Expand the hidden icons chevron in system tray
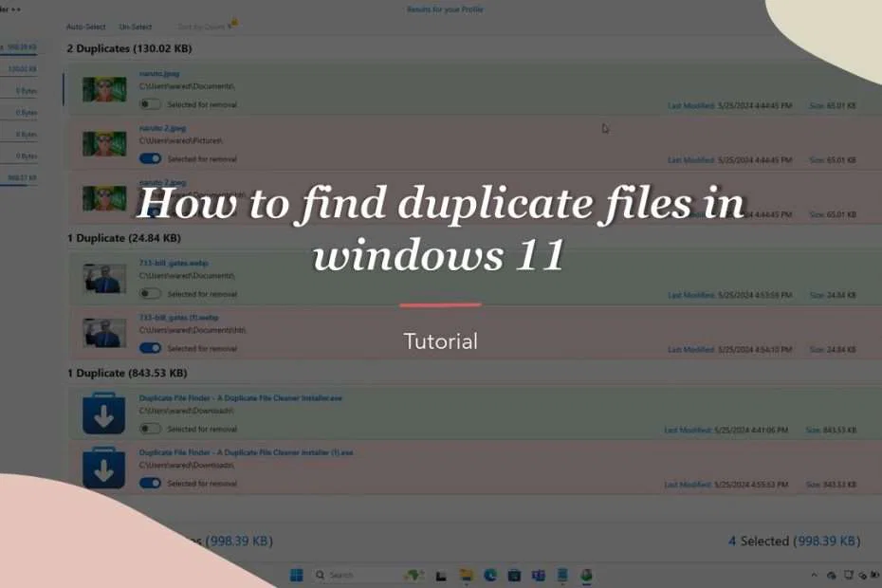This screenshot has height=588, width=882. (x=814, y=575)
